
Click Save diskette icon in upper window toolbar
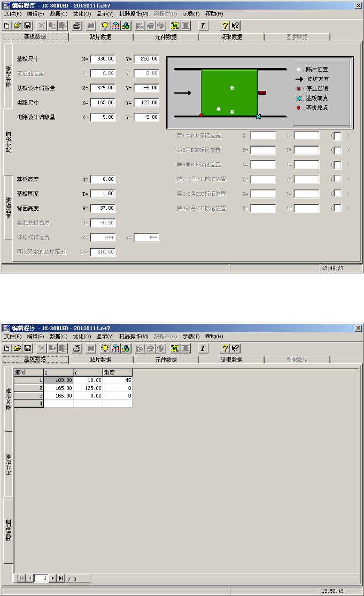27,26
